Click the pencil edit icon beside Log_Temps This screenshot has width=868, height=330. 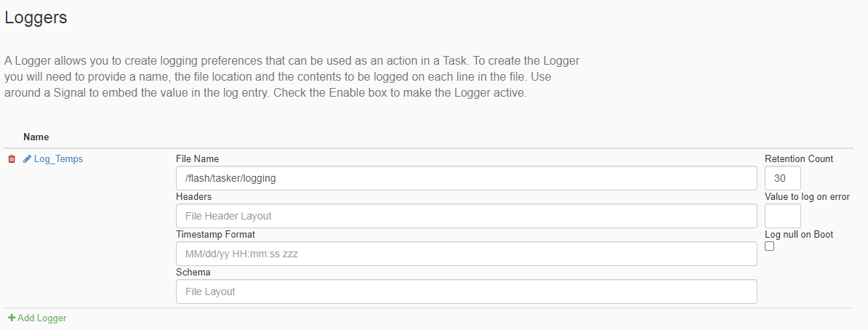[x=27, y=159]
